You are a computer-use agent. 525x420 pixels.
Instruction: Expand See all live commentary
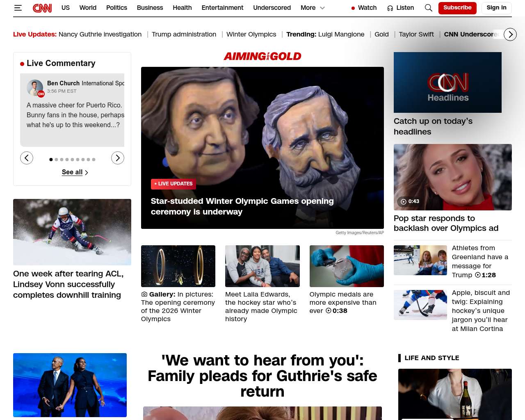75,172
